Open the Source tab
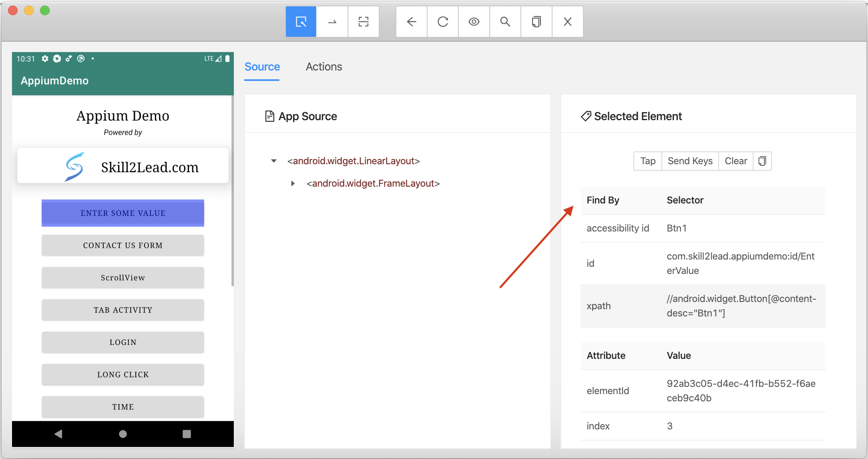The image size is (868, 459). [x=262, y=67]
